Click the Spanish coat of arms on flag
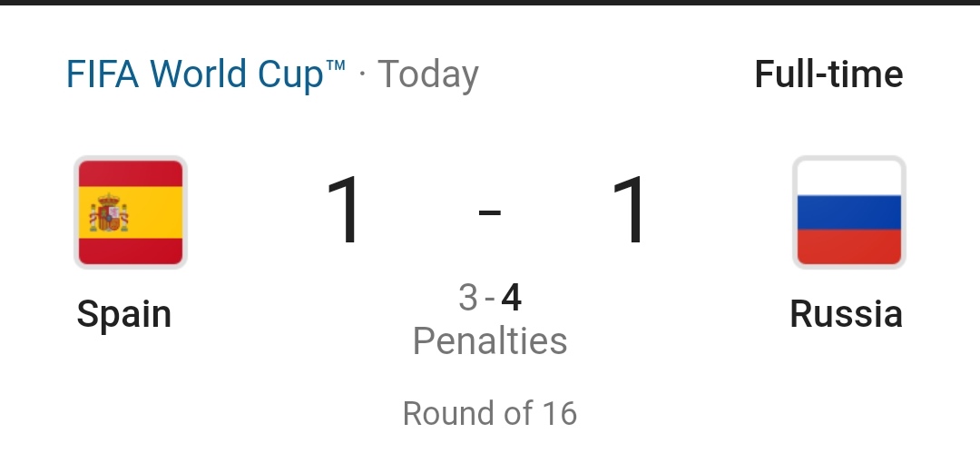Image resolution: width=980 pixels, height=463 pixels. [109, 212]
